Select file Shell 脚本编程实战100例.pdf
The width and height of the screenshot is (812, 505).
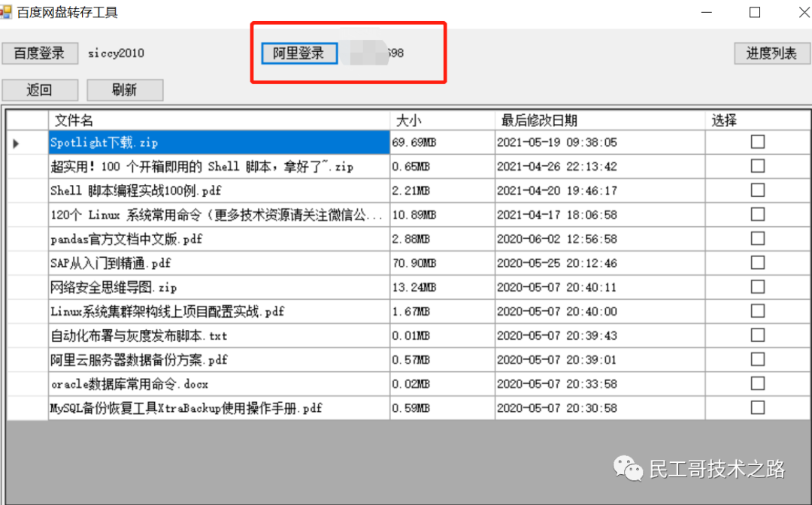coord(219,190)
